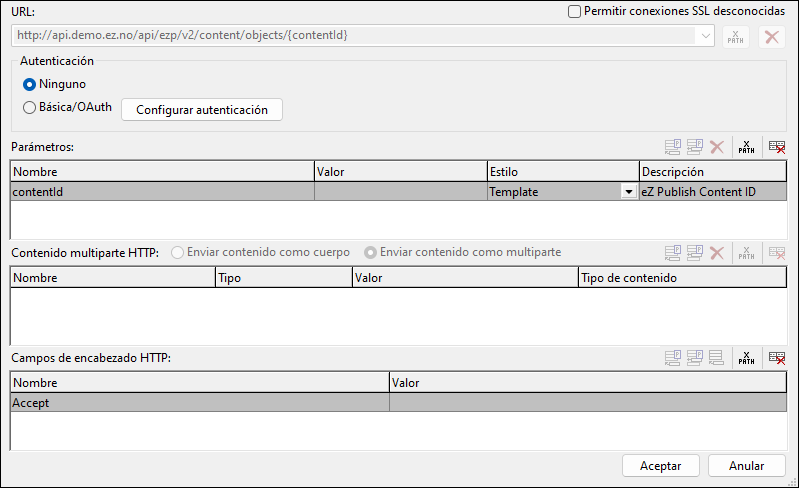
Task: Click Estilo column header in Parámetros table
Action: coord(563,172)
